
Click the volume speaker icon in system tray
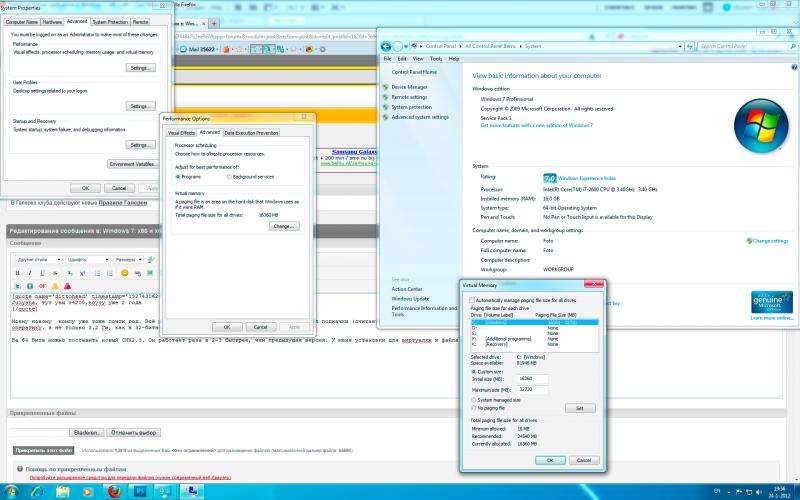[758, 492]
